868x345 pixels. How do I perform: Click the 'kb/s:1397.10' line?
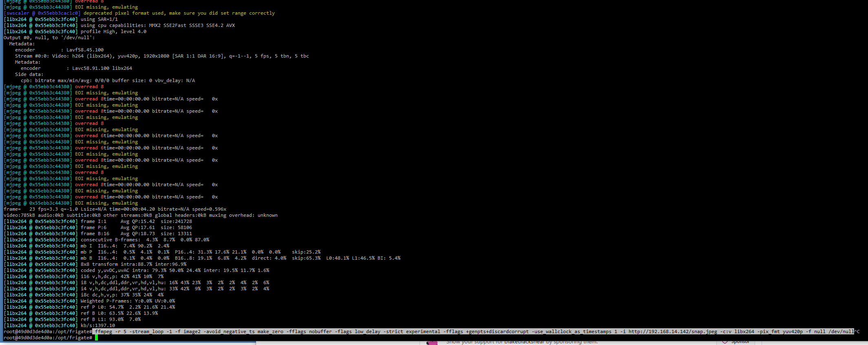point(60,325)
